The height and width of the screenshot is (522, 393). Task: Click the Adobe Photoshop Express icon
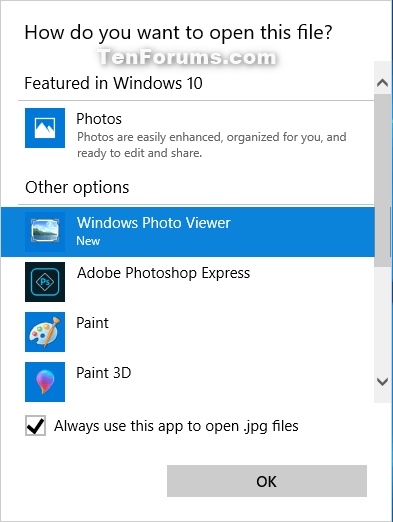point(45,282)
